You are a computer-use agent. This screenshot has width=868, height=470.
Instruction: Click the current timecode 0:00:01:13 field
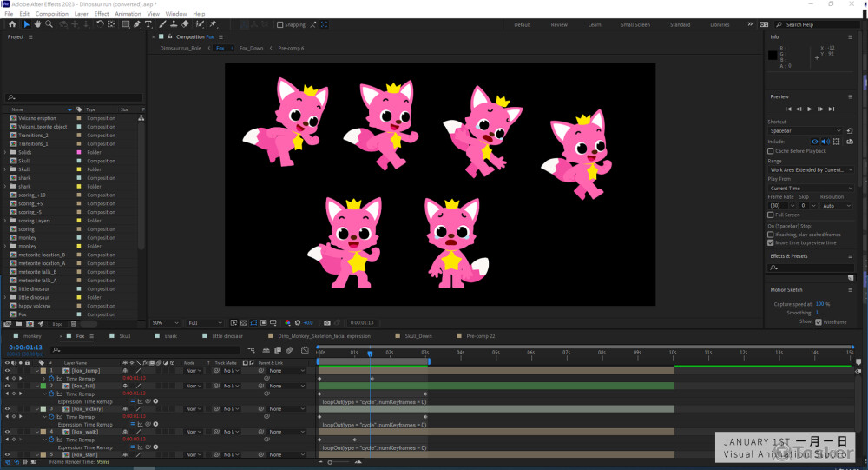point(24,348)
